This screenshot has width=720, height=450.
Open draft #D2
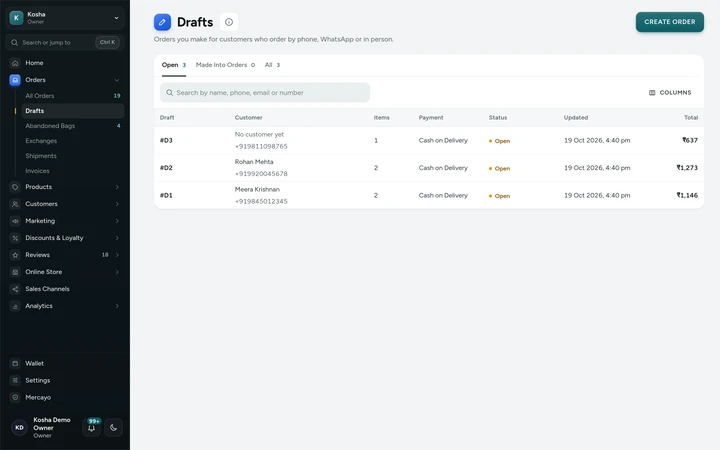click(428, 168)
